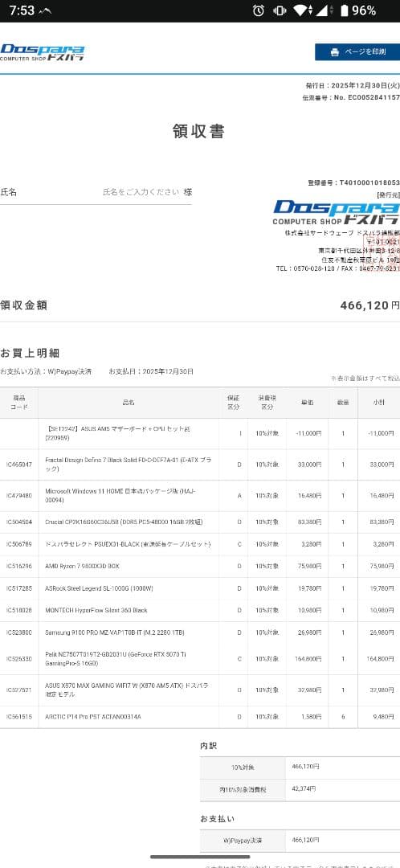
Task: Tap the alarm clock status bar icon
Action: tap(259, 10)
